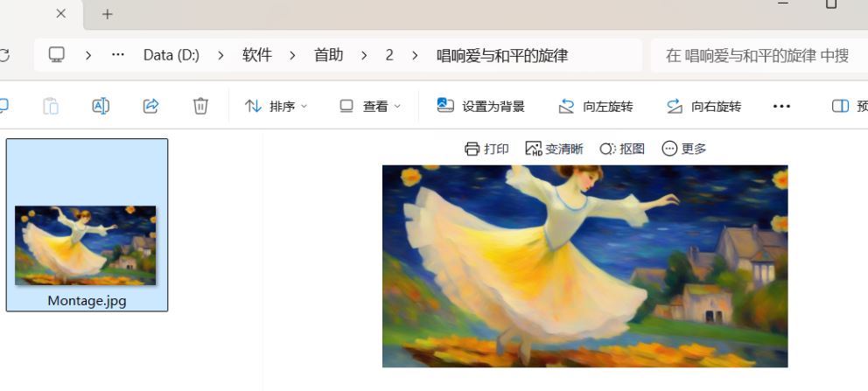Image resolution: width=868 pixels, height=391 pixels.
Task: Expand the breadcrumb ellipsis for hidden folders
Action: (x=118, y=55)
